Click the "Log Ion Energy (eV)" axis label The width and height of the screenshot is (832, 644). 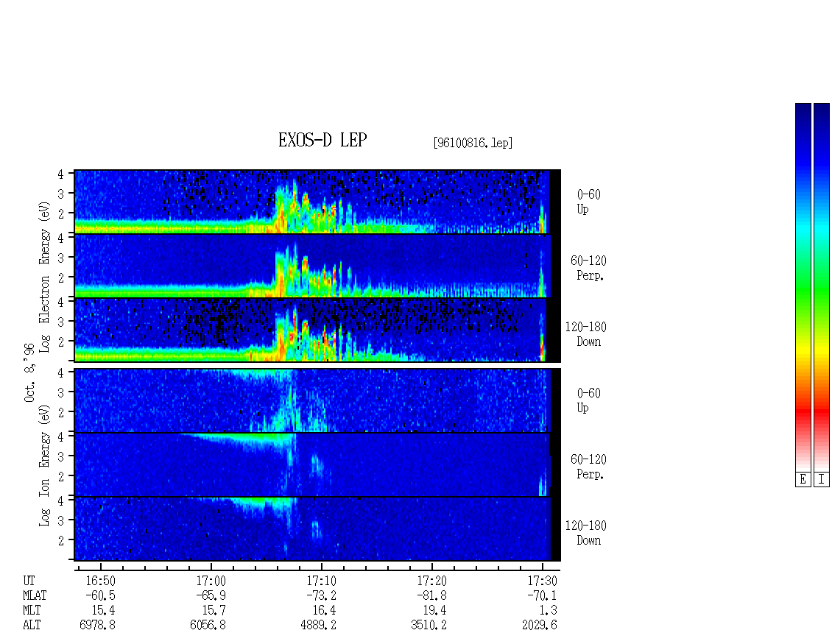click(x=45, y=465)
